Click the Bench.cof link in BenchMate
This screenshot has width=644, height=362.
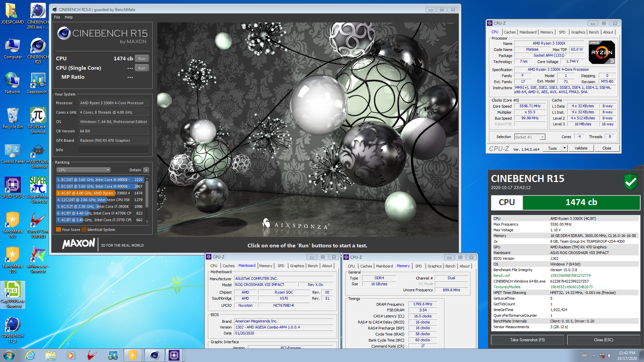click(x=501, y=276)
